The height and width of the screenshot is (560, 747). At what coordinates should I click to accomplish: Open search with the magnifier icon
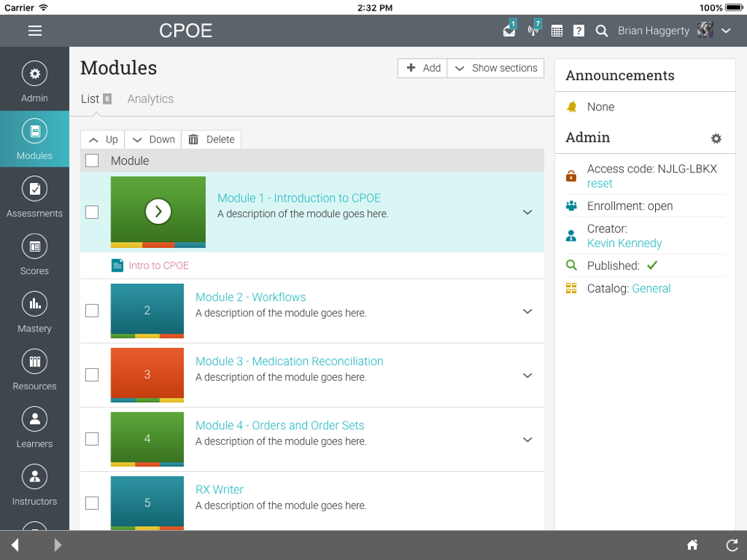tap(601, 31)
